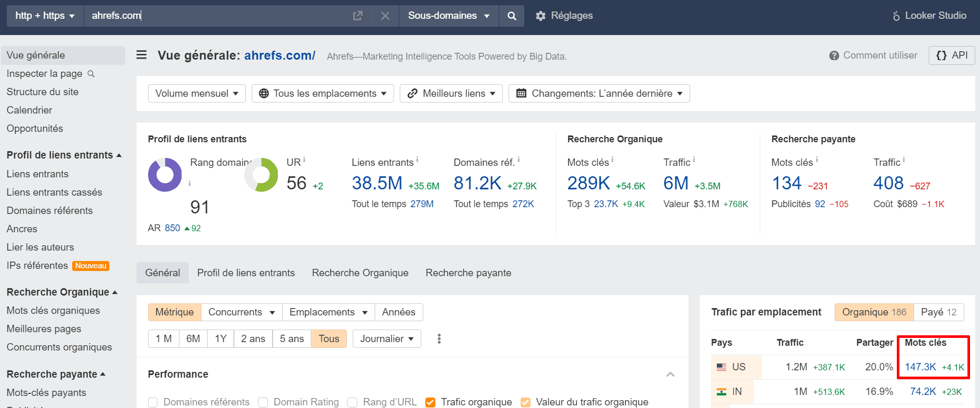The image size is (980, 408).
Task: Select Années view toggle
Action: click(399, 312)
